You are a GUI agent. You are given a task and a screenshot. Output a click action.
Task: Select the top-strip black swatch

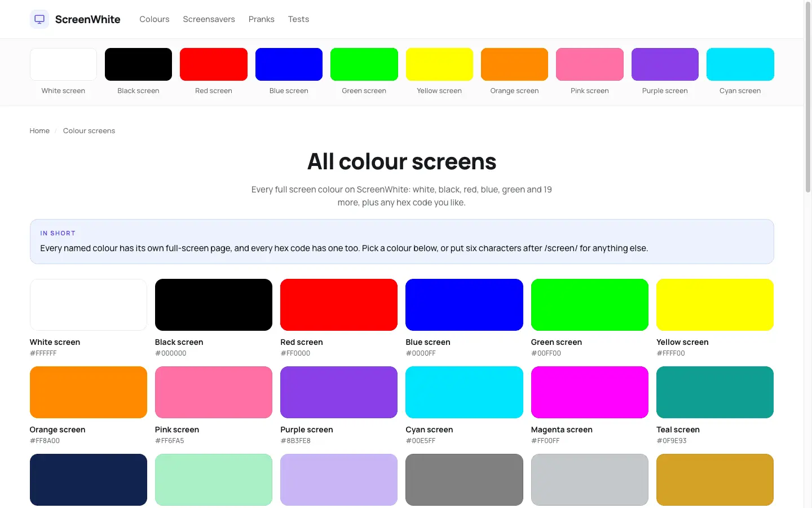pos(138,64)
